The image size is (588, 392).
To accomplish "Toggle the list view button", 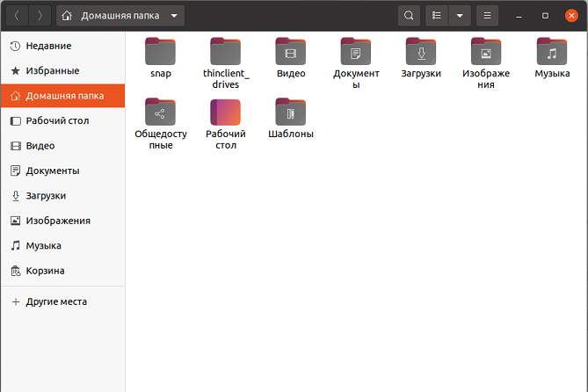I will point(437,16).
